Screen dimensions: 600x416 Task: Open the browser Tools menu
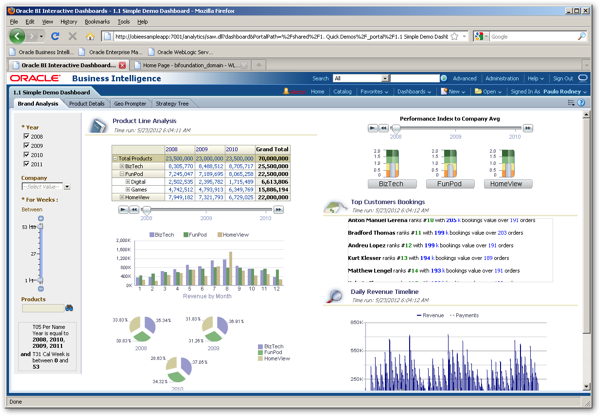pos(124,22)
